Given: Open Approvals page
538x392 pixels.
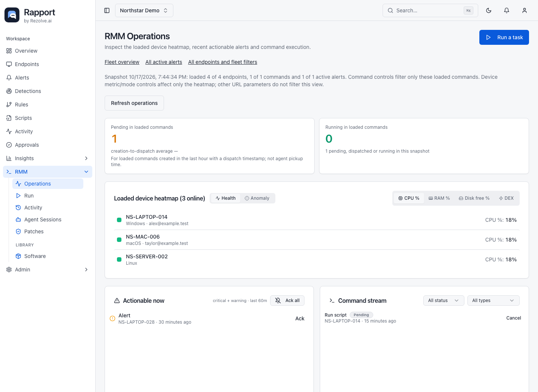Looking at the screenshot, I should pos(47,145).
